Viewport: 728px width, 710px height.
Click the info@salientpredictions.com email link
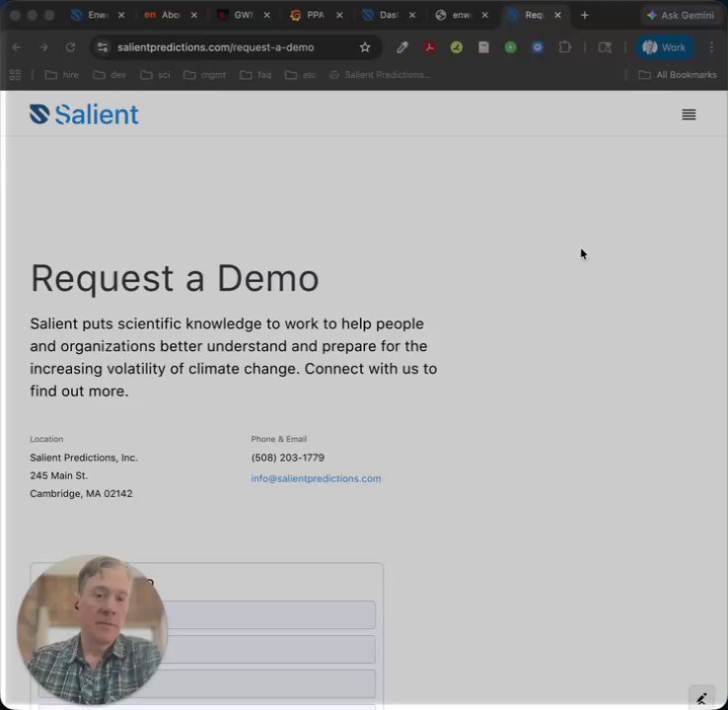(x=316, y=478)
